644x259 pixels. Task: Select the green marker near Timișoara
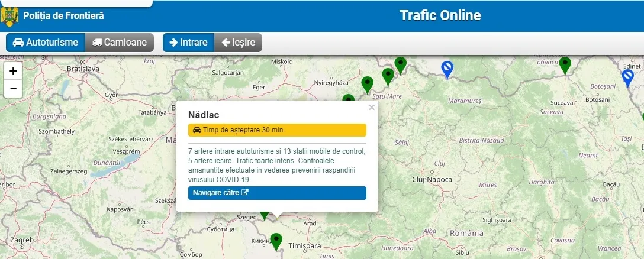276,241
